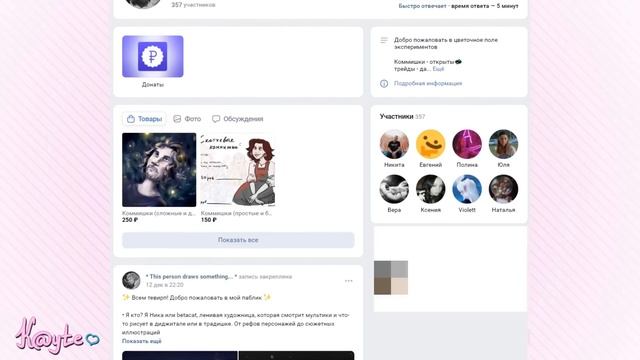Click the info circle icon beside Подробная информация
640x360 pixels.
pos(384,84)
